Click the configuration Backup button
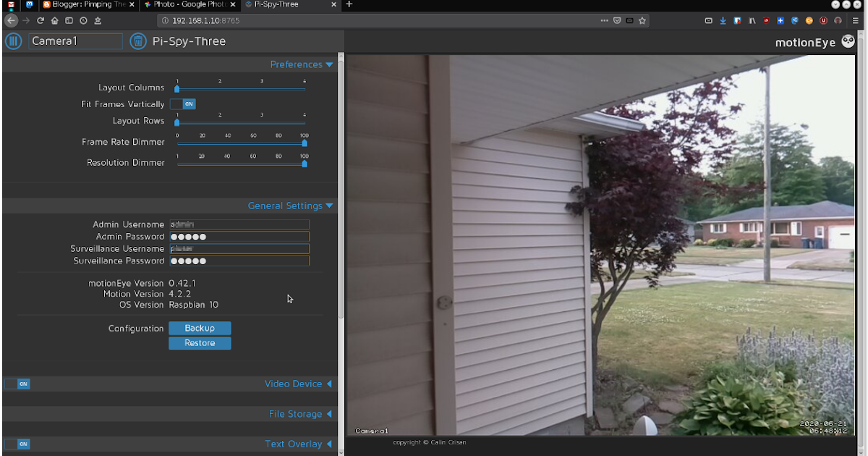868x456 pixels. (x=200, y=328)
